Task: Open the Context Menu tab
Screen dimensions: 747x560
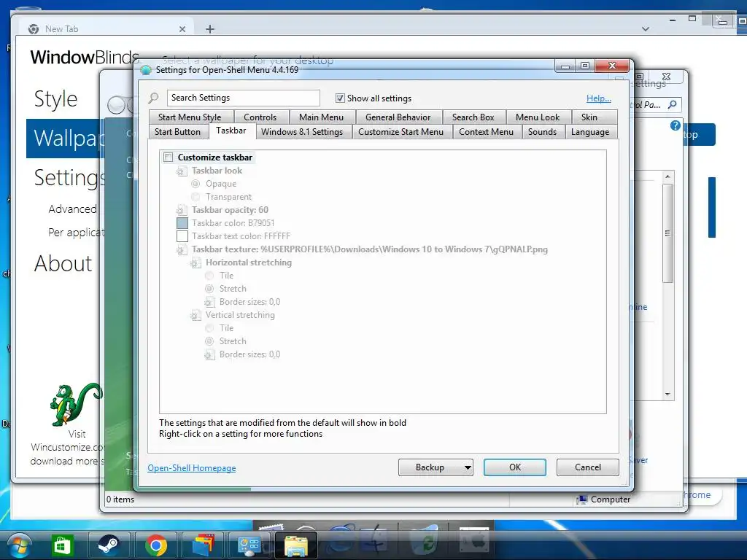Action: (486, 132)
